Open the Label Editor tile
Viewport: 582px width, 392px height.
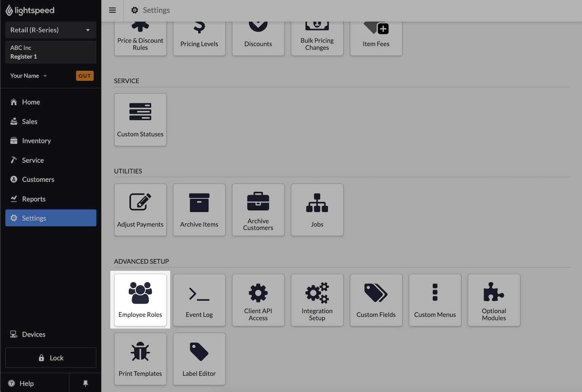tap(199, 359)
